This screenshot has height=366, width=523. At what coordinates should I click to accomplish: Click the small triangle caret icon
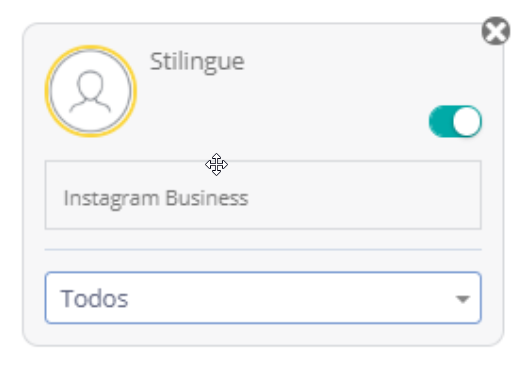463,299
